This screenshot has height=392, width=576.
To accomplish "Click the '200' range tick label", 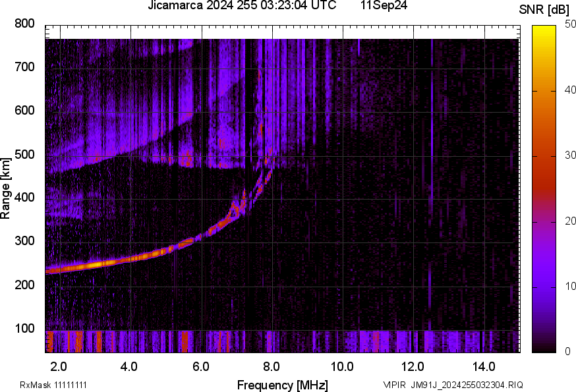I will [24, 285].
